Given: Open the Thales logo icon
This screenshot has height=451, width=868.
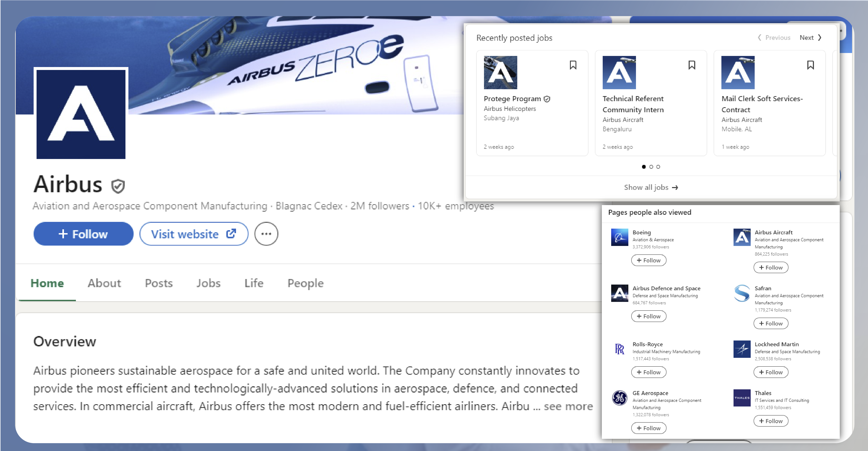Looking at the screenshot, I should click(x=742, y=398).
